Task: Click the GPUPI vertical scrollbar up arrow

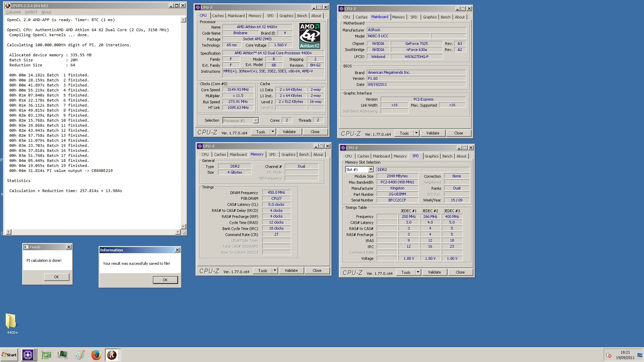Action: click(183, 20)
